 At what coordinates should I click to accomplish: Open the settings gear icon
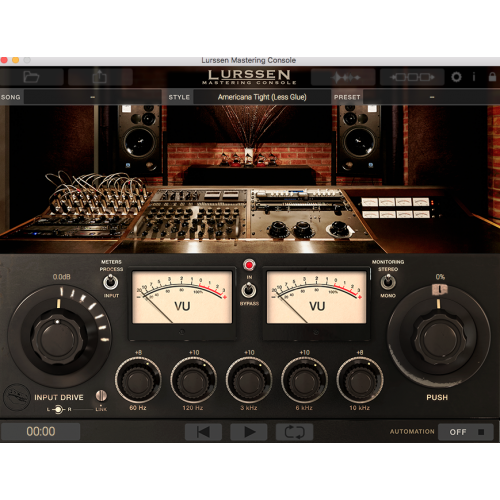tap(456, 77)
